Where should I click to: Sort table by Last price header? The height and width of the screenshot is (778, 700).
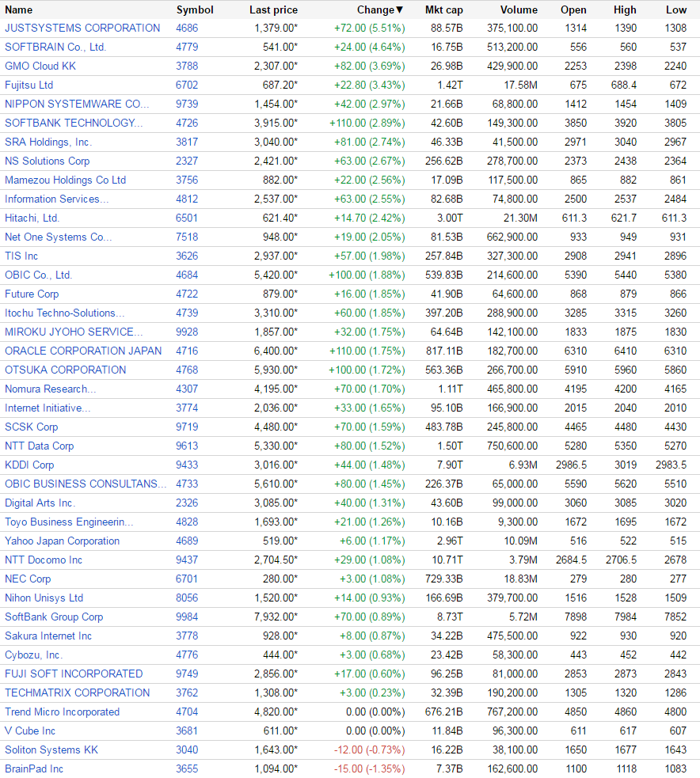click(273, 10)
